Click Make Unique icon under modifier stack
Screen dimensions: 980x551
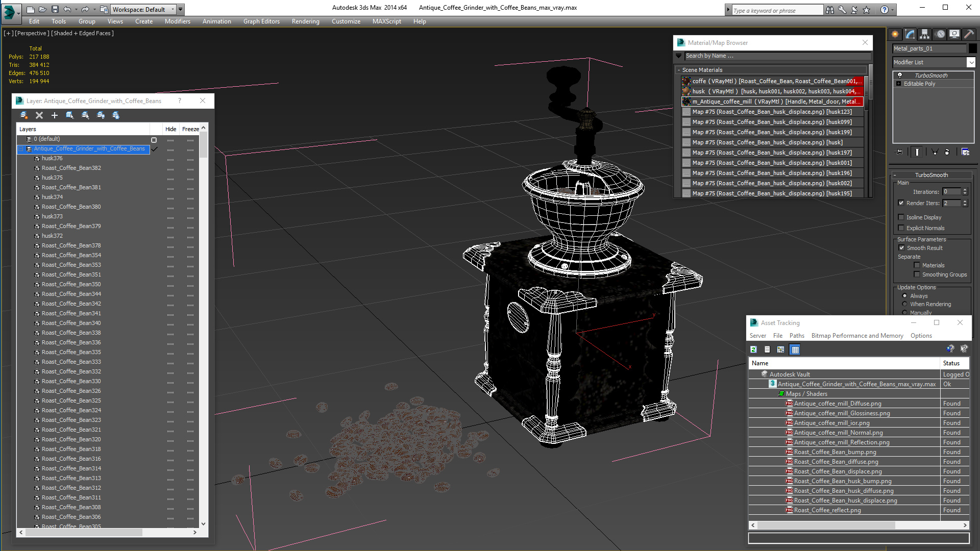(935, 152)
